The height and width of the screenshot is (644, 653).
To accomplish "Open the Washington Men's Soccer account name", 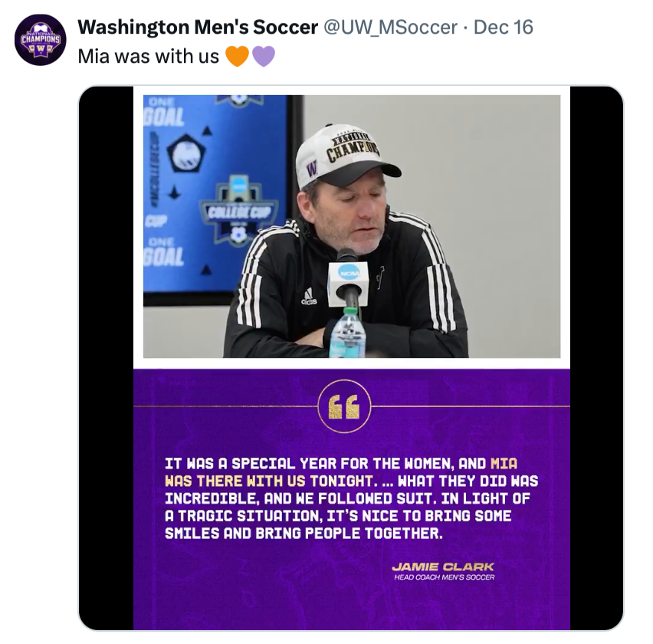I will point(198,28).
